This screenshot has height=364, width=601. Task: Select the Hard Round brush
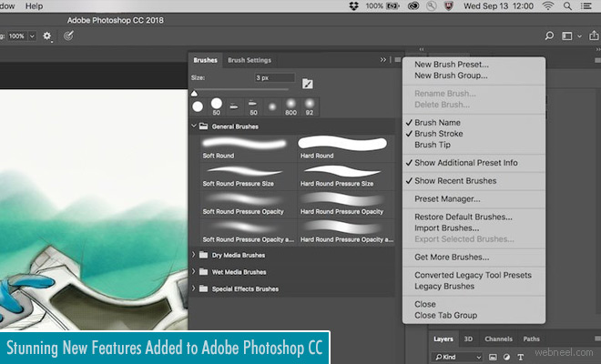[346, 148]
